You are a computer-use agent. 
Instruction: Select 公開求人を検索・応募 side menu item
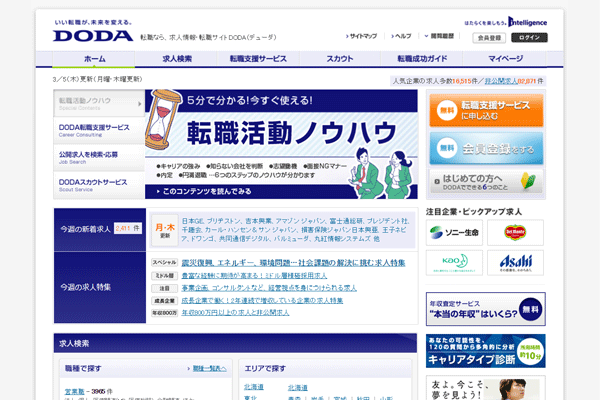pos(99,157)
